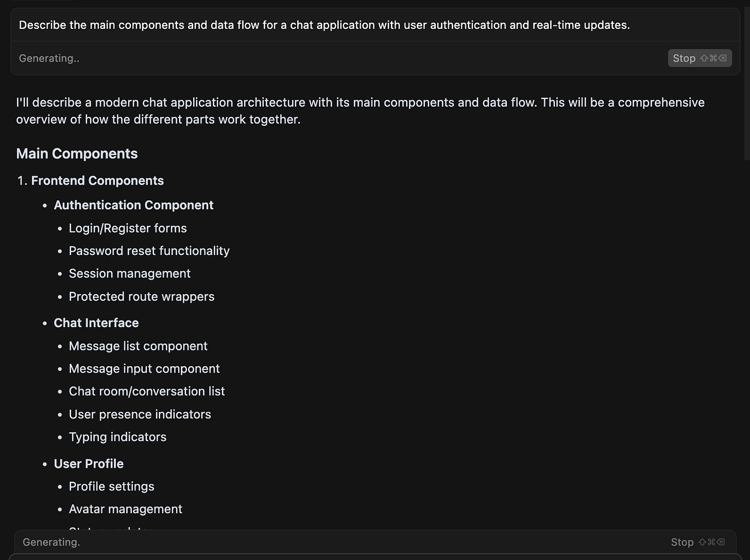The image size is (750, 560).
Task: Click 'Password reset functionality' text
Action: (x=149, y=251)
